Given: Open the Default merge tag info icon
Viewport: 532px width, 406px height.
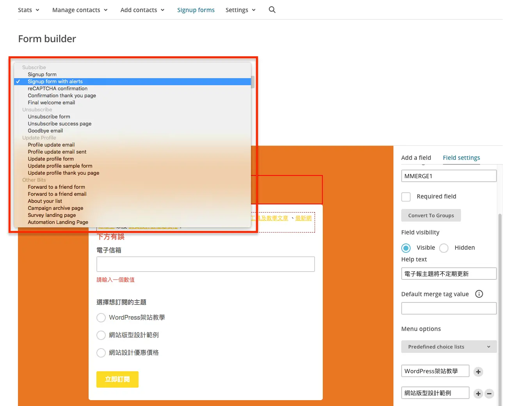Looking at the screenshot, I should 479,294.
